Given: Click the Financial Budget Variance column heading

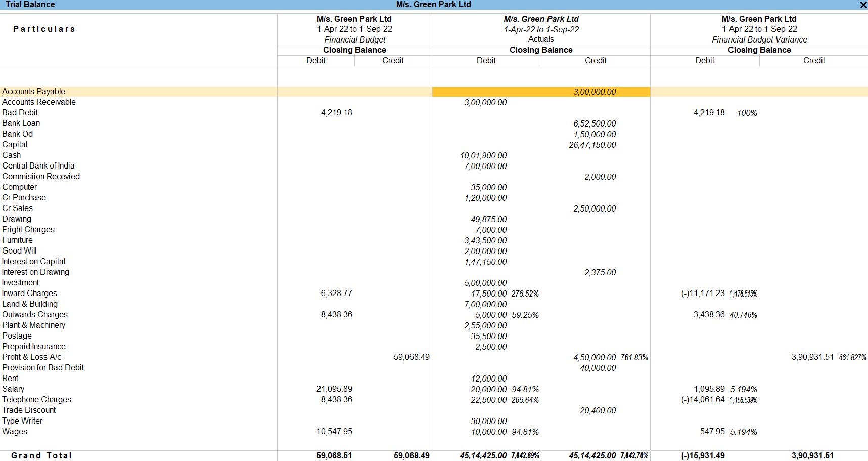Looking at the screenshot, I should (x=759, y=39).
